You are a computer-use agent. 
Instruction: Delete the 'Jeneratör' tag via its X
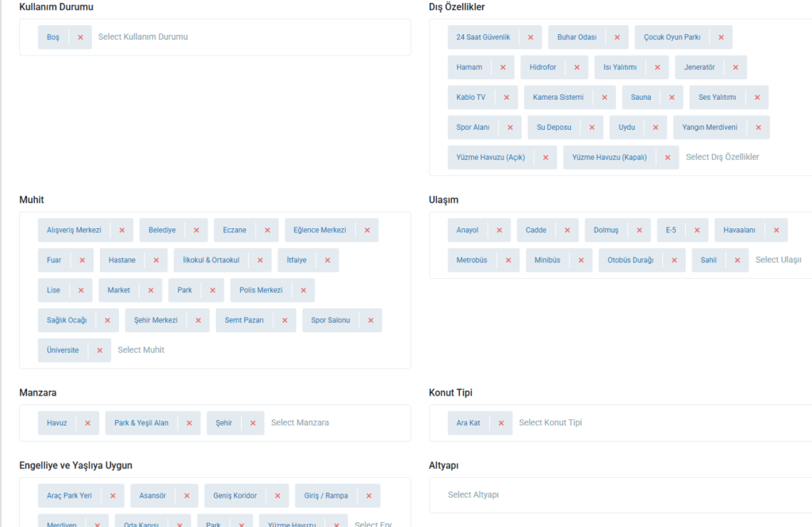735,67
